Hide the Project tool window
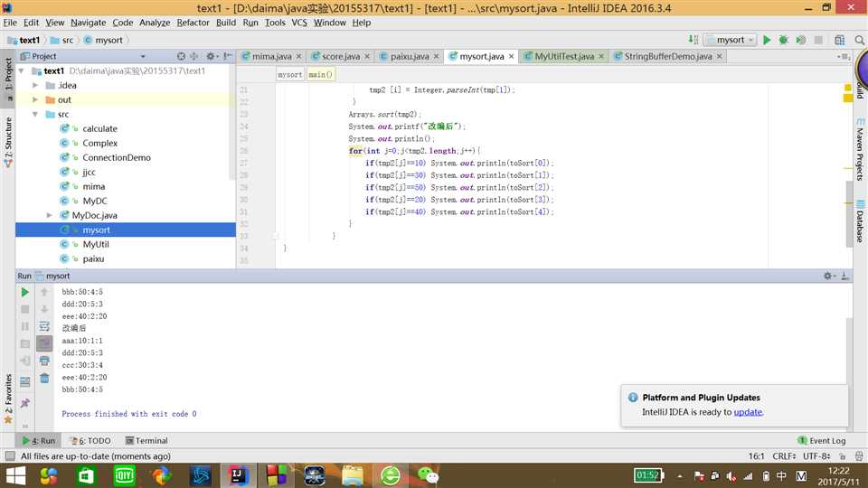Viewport: 868px width, 488px height. [x=228, y=56]
